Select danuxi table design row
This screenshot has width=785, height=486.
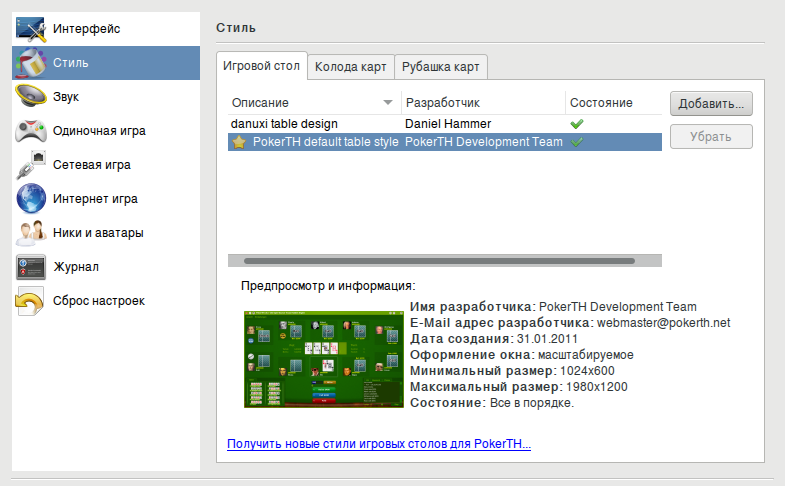click(445, 124)
